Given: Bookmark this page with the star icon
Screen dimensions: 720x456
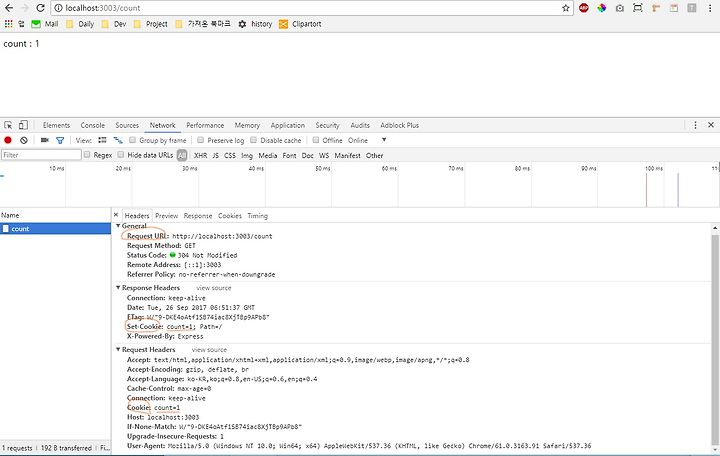Looking at the screenshot, I should [x=565, y=8].
